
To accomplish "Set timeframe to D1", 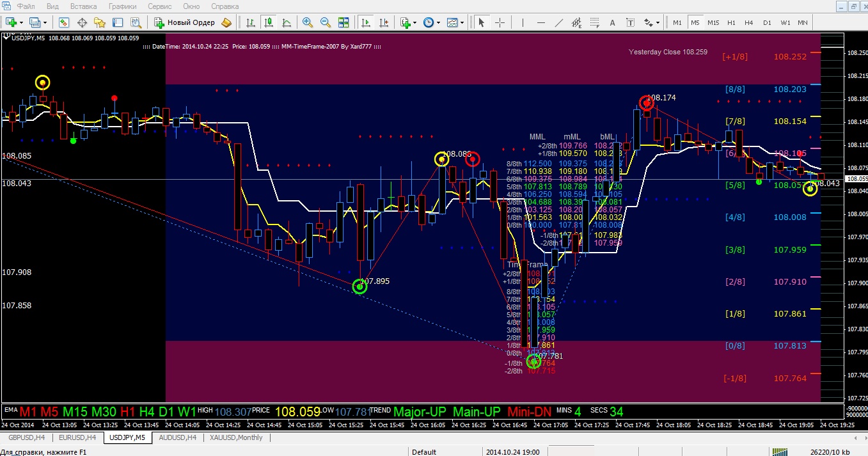I will 767,22.
